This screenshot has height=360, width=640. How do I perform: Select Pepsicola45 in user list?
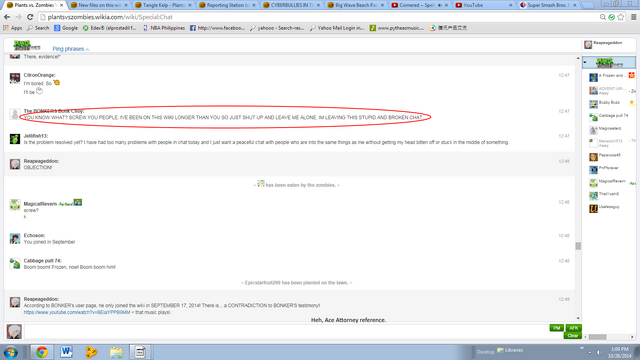(x=611, y=156)
